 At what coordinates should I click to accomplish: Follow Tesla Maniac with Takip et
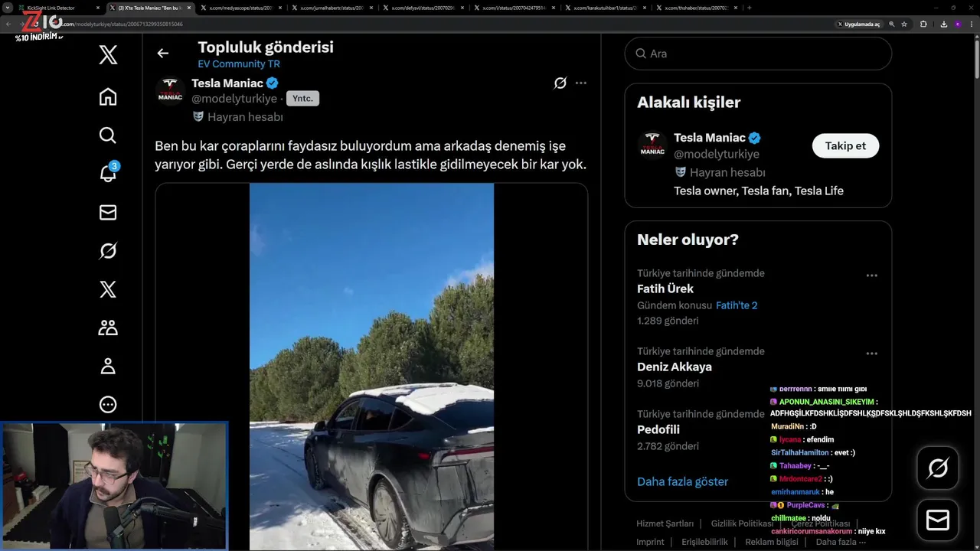pyautogui.click(x=845, y=145)
